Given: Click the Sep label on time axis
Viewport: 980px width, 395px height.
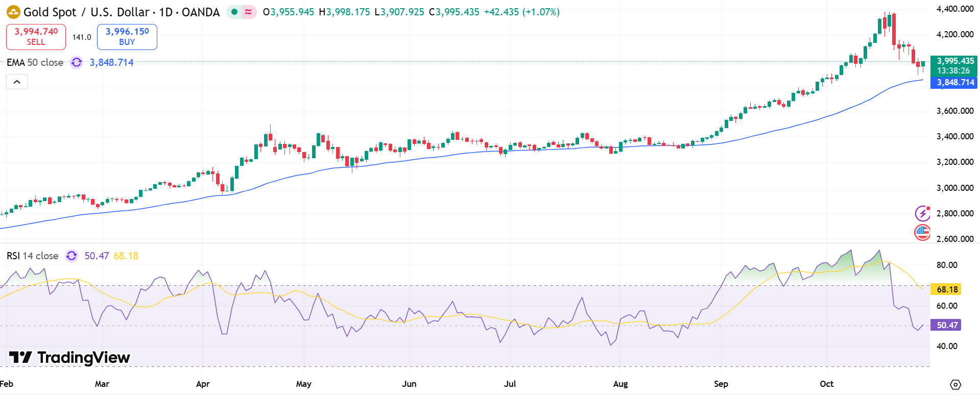Looking at the screenshot, I should [721, 384].
